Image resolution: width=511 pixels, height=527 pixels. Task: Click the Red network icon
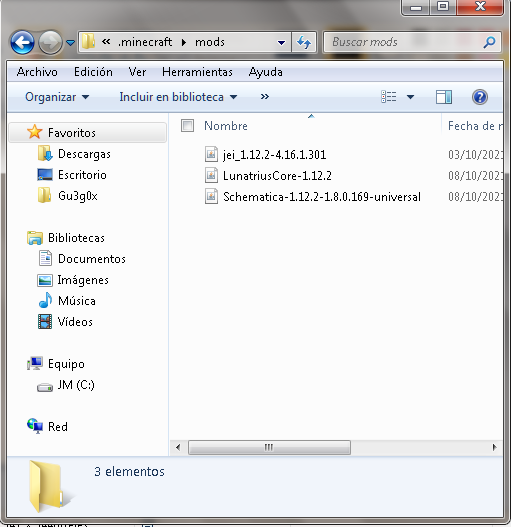[x=35, y=426]
